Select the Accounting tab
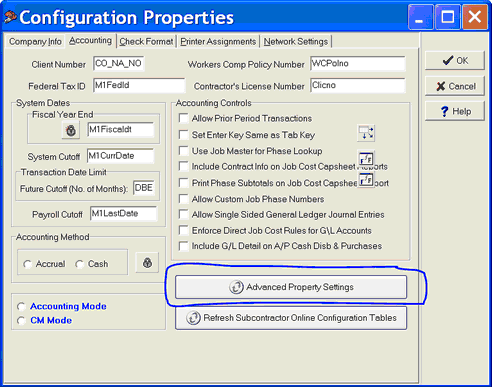Viewport: 492px width, 387px height. [90, 41]
